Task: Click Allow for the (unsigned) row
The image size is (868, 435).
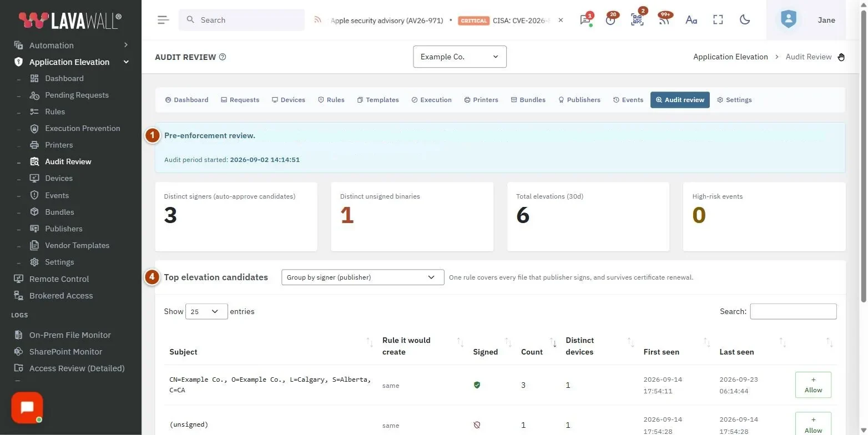Action: click(813, 424)
